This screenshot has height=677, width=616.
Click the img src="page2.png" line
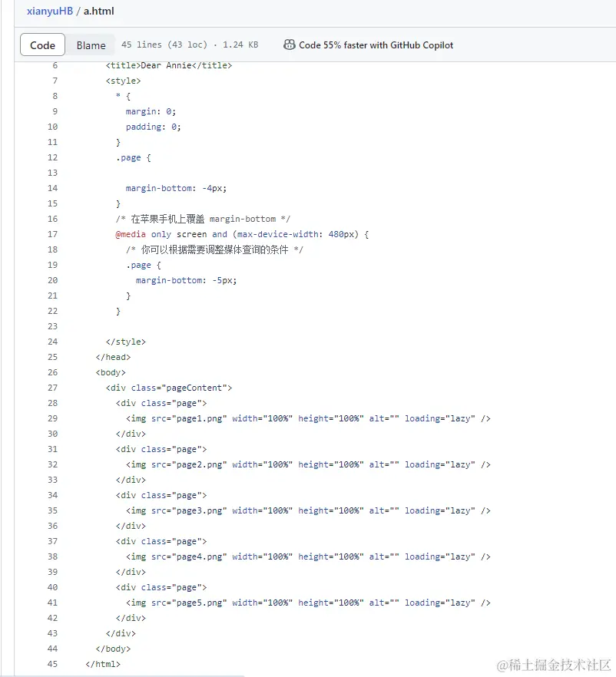pyautogui.click(x=308, y=464)
